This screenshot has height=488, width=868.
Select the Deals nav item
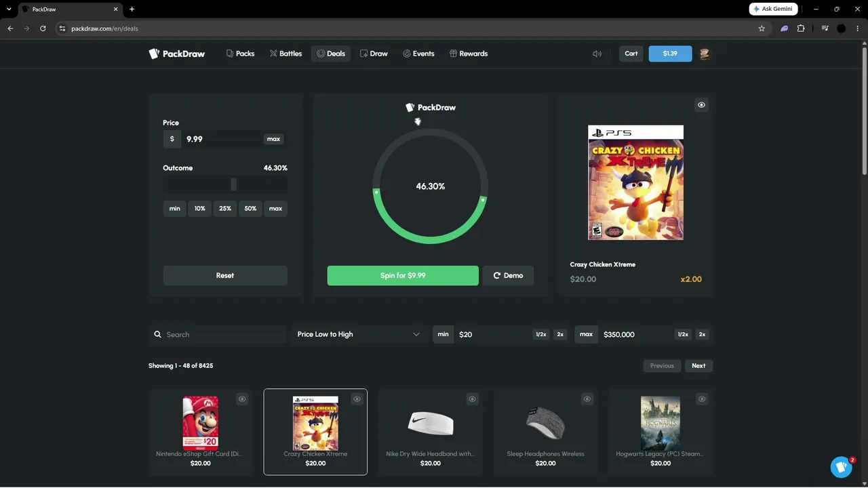click(331, 54)
